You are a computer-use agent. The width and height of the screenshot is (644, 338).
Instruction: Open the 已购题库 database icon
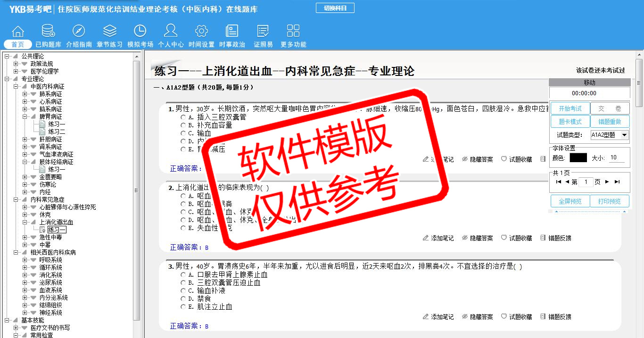point(48,32)
